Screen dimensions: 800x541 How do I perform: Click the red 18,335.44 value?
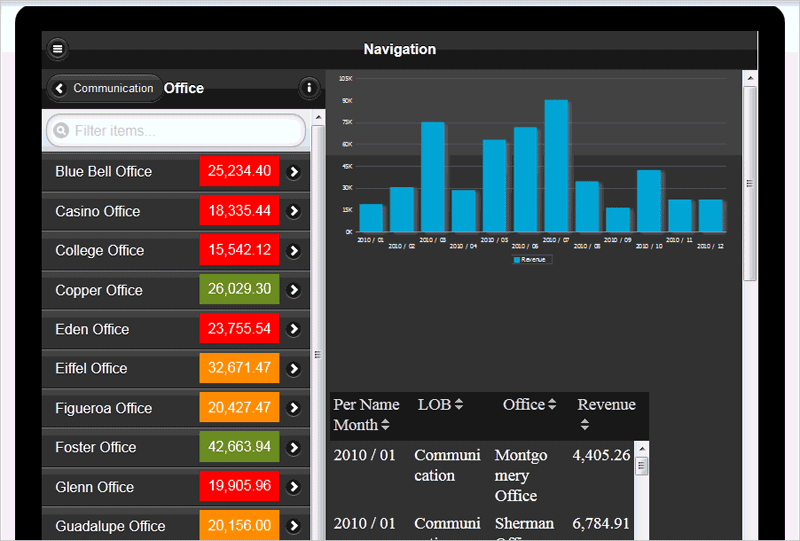tap(239, 210)
